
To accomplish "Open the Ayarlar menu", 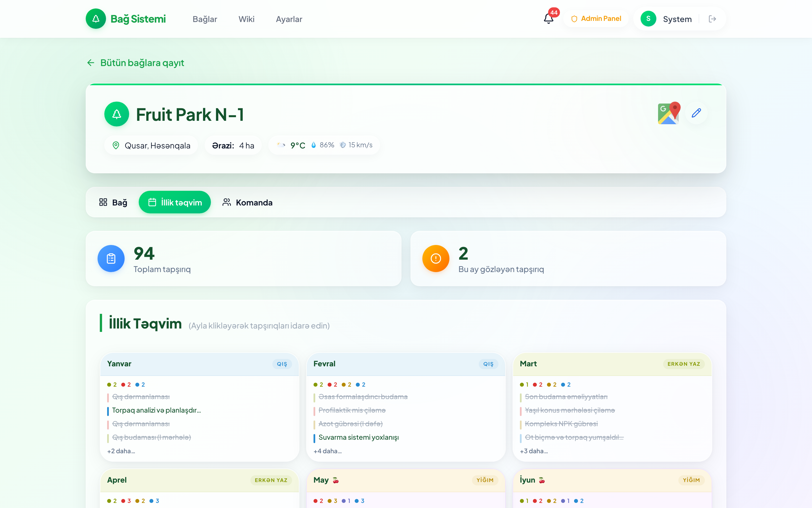I will 289,19.
